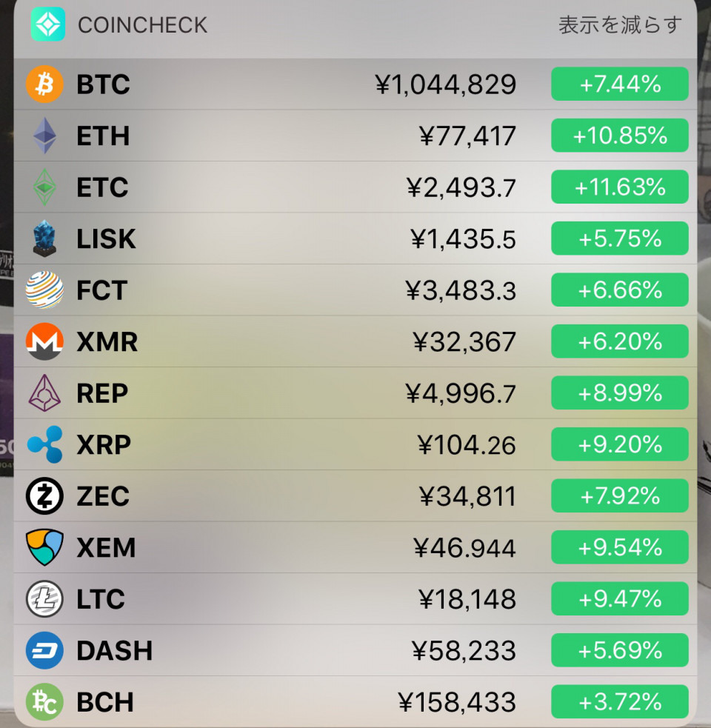This screenshot has height=728, width=711.
Task: Tap the green Ethereum Classic ETC icon
Action: (x=44, y=187)
